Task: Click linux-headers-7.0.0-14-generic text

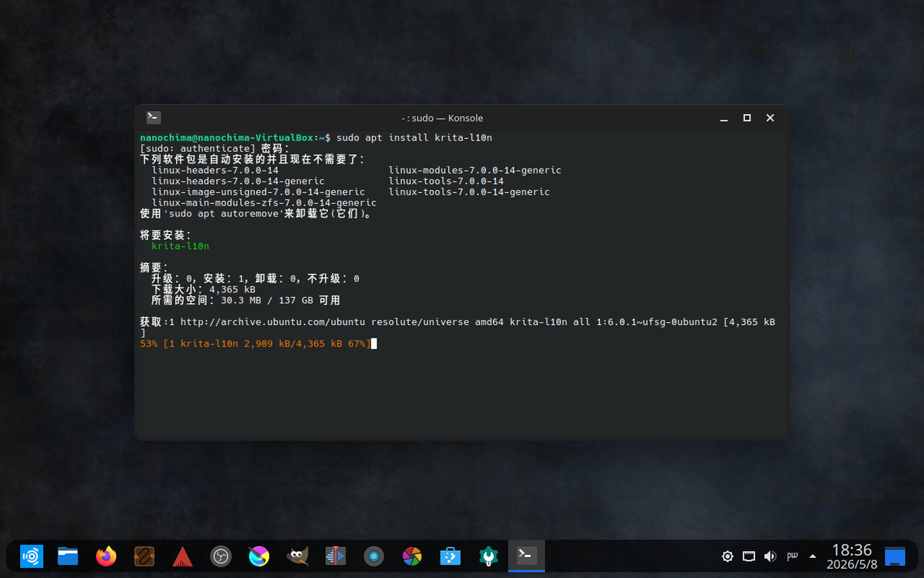Action: pos(238,181)
